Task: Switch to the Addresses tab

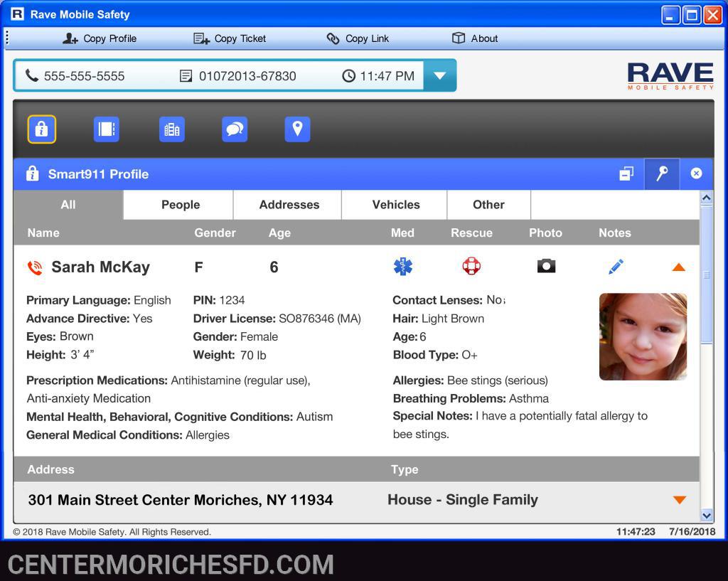Action: pos(287,205)
